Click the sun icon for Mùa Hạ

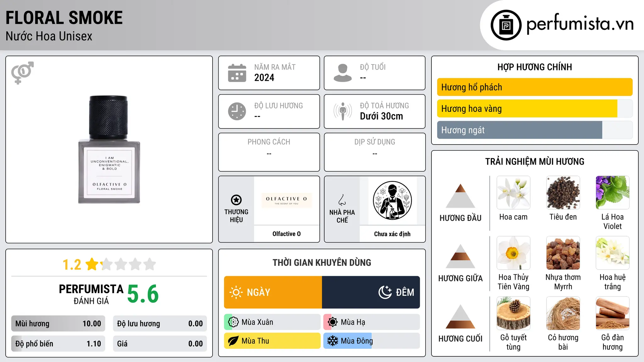333,322
